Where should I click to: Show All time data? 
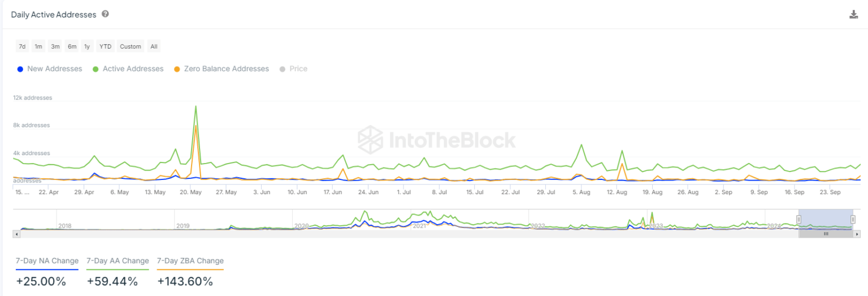(154, 46)
